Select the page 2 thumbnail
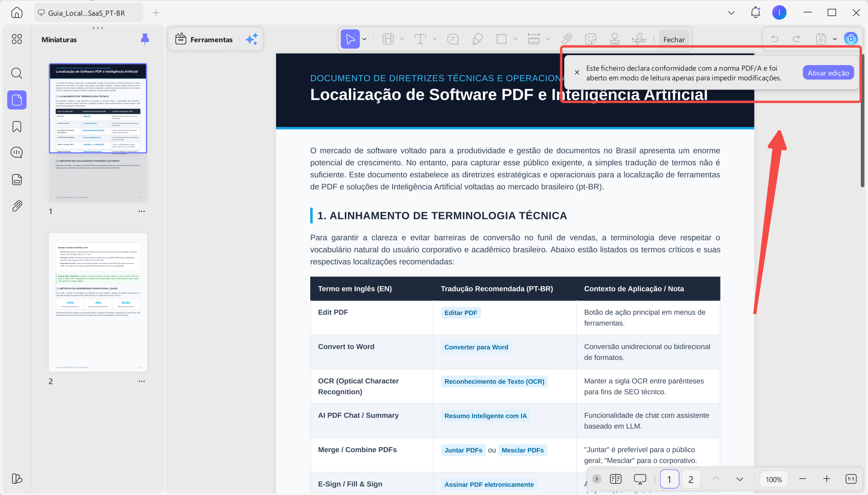 point(98,302)
